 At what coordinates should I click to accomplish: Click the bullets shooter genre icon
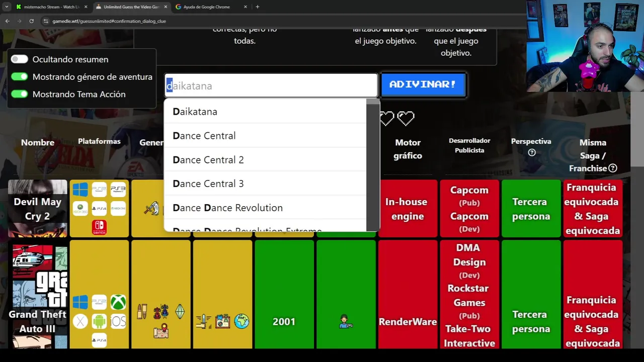142,312
